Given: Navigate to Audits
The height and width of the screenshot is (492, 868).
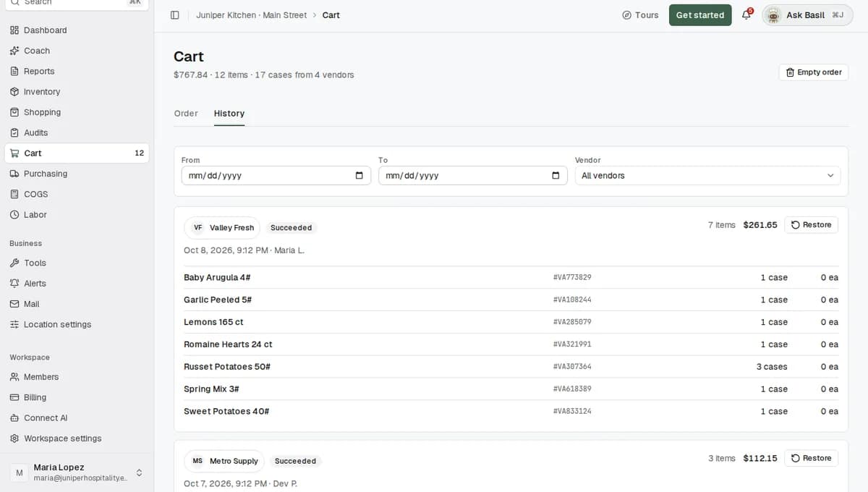Looking at the screenshot, I should point(77,132).
